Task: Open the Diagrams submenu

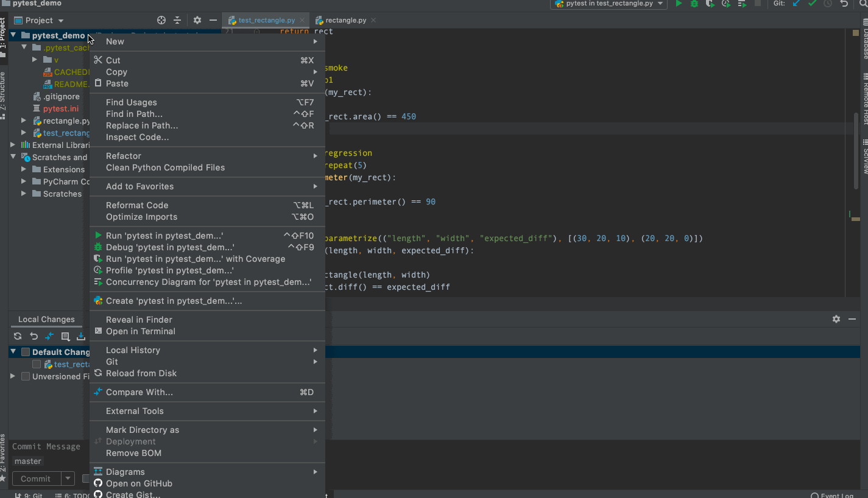Action: coord(207,472)
